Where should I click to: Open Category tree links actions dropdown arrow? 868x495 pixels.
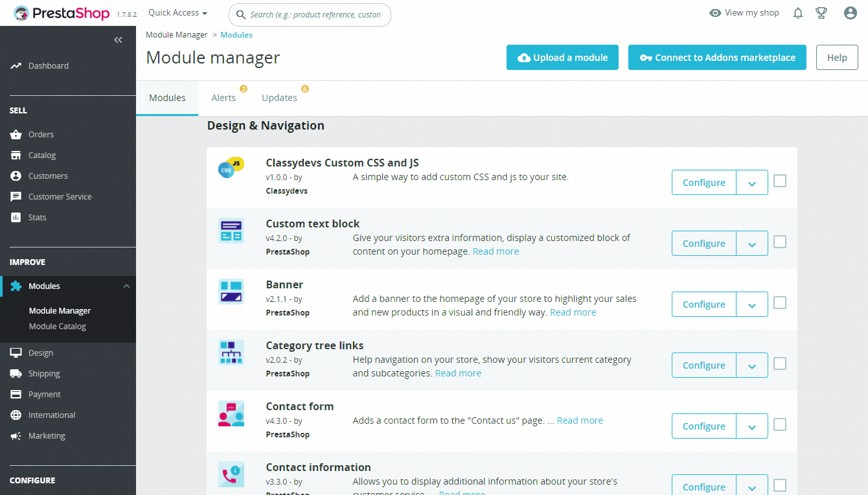pyautogui.click(x=752, y=365)
